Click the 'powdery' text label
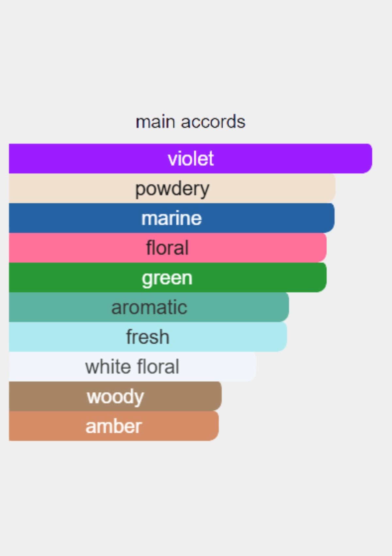The width and height of the screenshot is (392, 556). pos(172,189)
